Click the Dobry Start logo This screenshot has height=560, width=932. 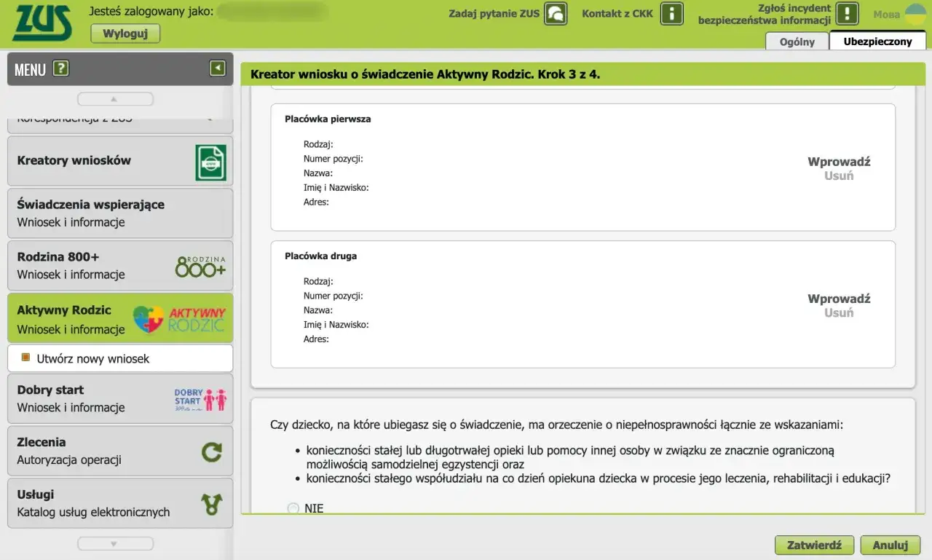pyautogui.click(x=200, y=398)
